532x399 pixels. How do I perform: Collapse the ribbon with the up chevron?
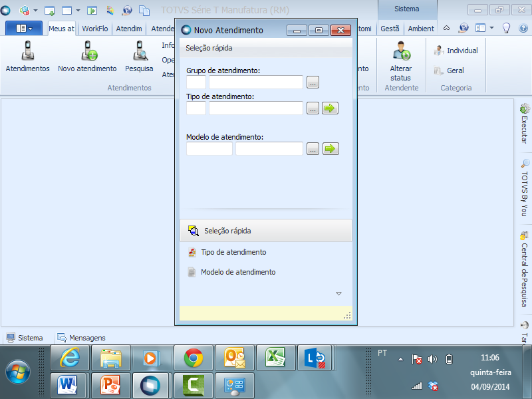click(x=446, y=28)
